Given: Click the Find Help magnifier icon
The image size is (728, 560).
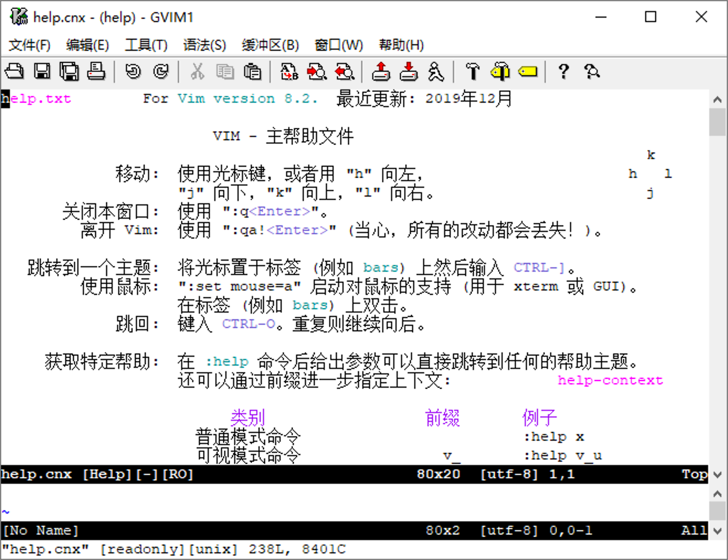Looking at the screenshot, I should click(x=592, y=72).
